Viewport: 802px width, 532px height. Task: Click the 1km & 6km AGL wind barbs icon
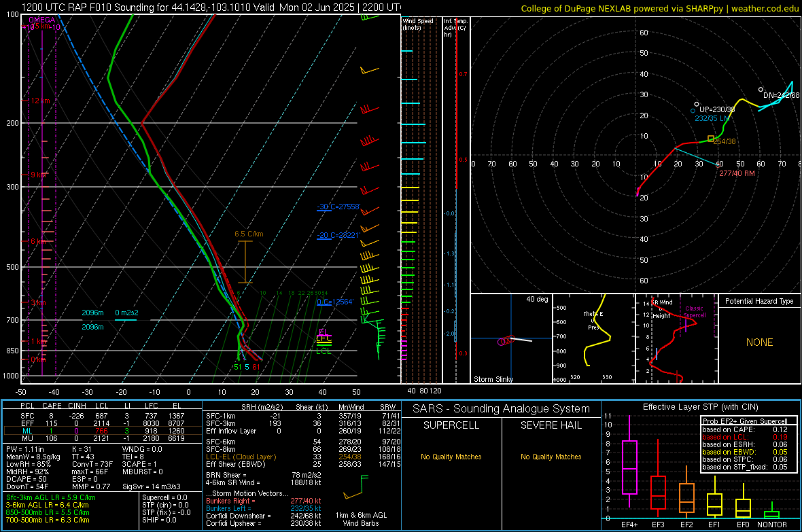coord(356,487)
